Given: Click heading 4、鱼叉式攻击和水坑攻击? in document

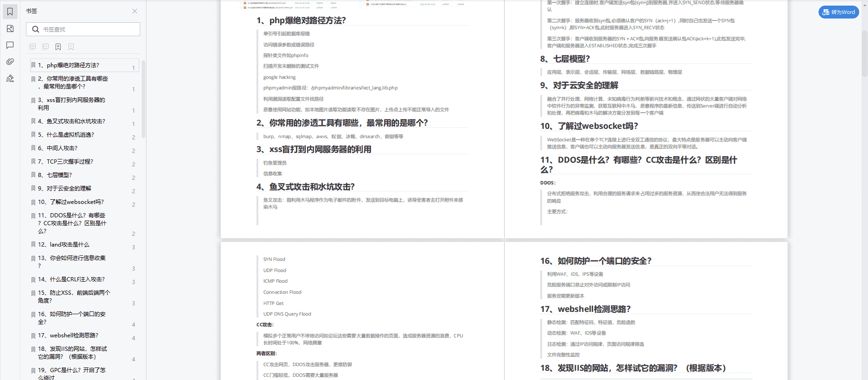Looking at the screenshot, I should (x=306, y=187).
